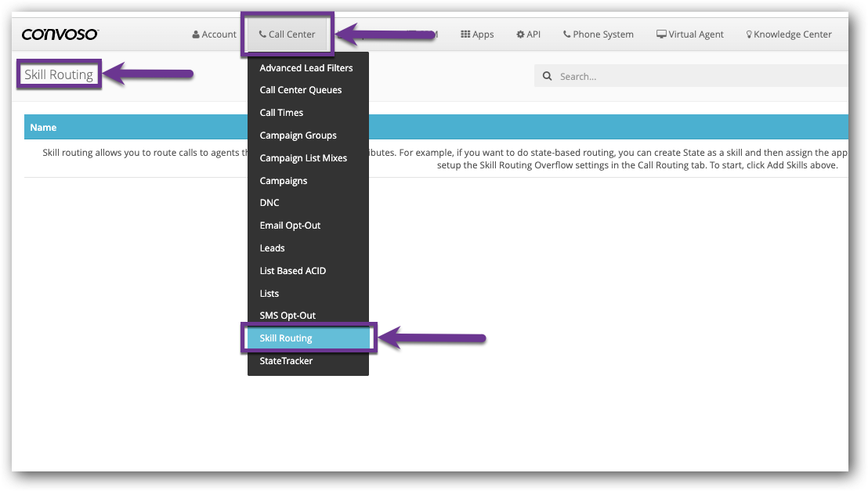Click the Convoso logo

click(x=60, y=34)
